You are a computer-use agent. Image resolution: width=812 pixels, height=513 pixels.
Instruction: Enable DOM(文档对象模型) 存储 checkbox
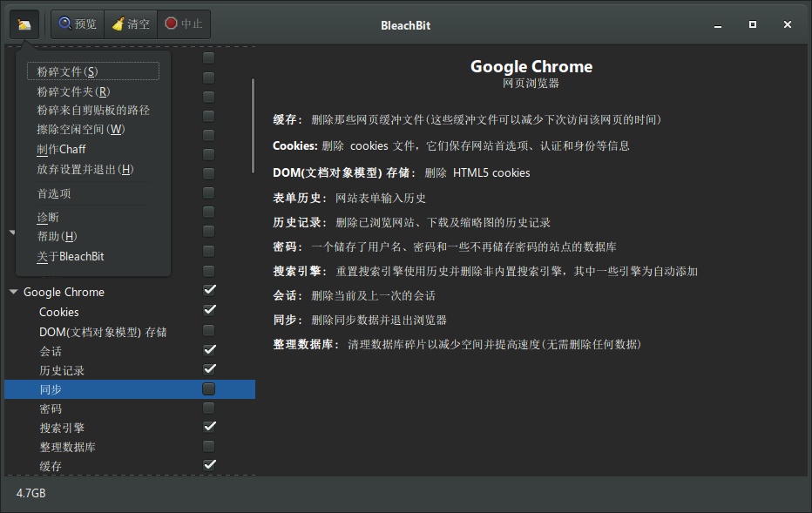click(209, 330)
